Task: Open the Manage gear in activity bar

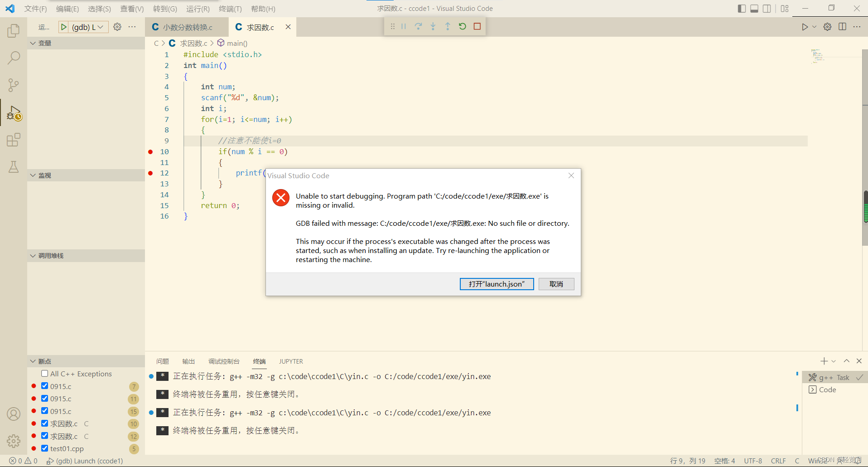Action: [x=14, y=441]
